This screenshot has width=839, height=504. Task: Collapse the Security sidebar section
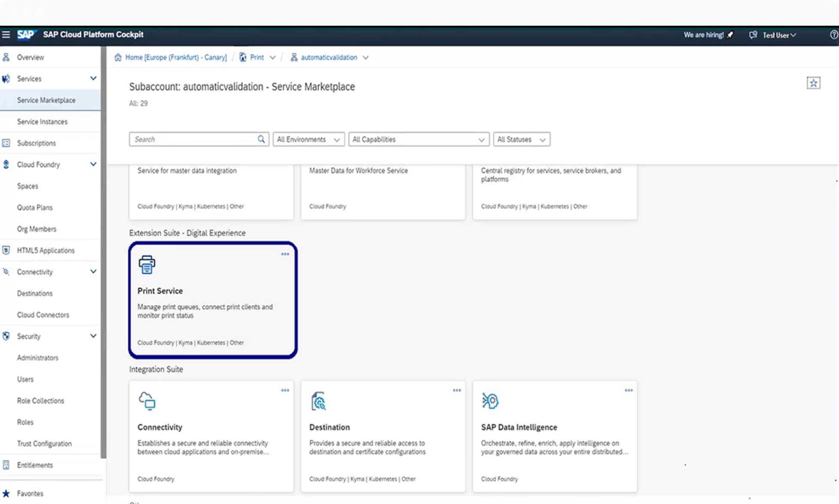(93, 336)
